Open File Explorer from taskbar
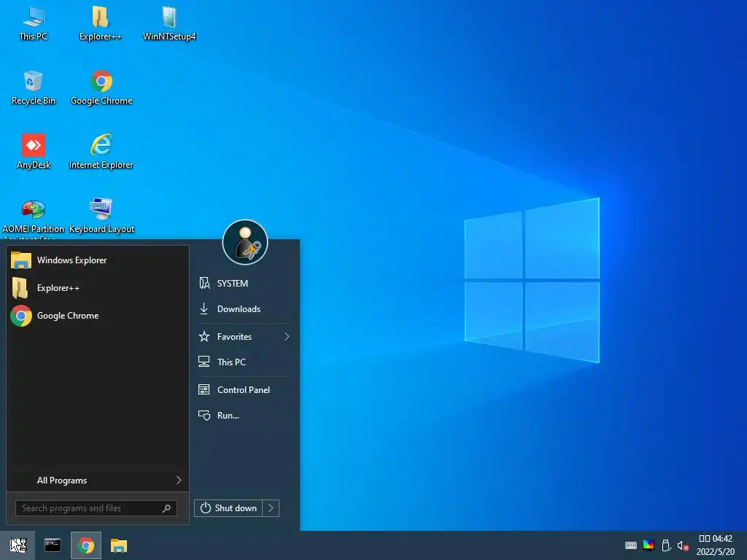Viewport: 747px width, 560px height. click(x=119, y=545)
